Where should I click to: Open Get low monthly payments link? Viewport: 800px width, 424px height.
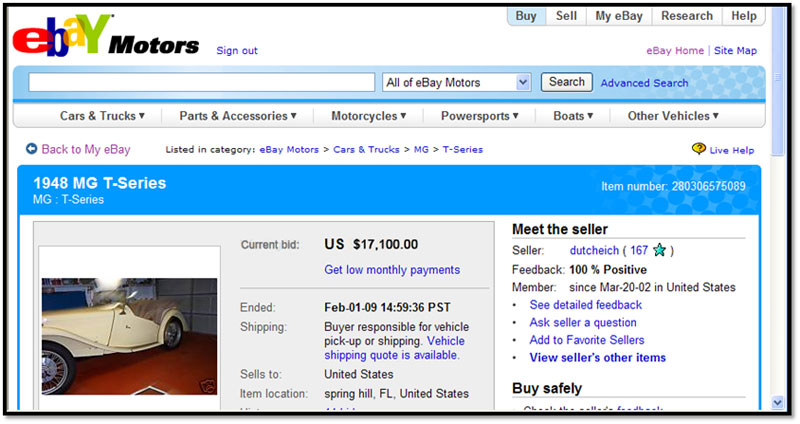point(392,270)
